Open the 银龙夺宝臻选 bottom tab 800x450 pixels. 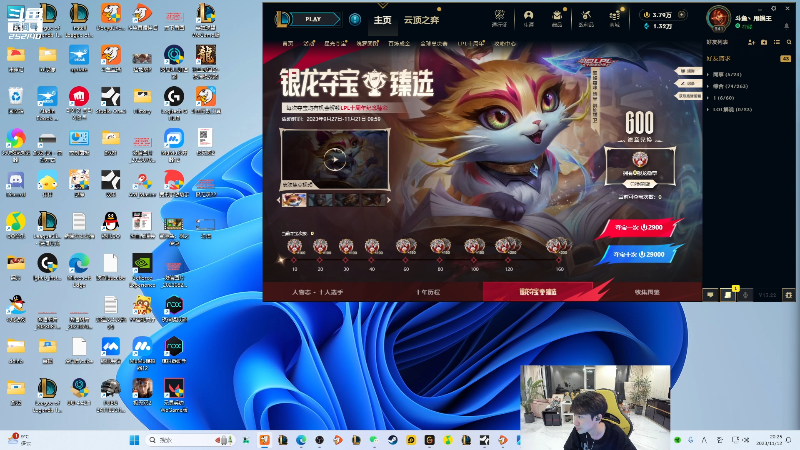tap(538, 292)
